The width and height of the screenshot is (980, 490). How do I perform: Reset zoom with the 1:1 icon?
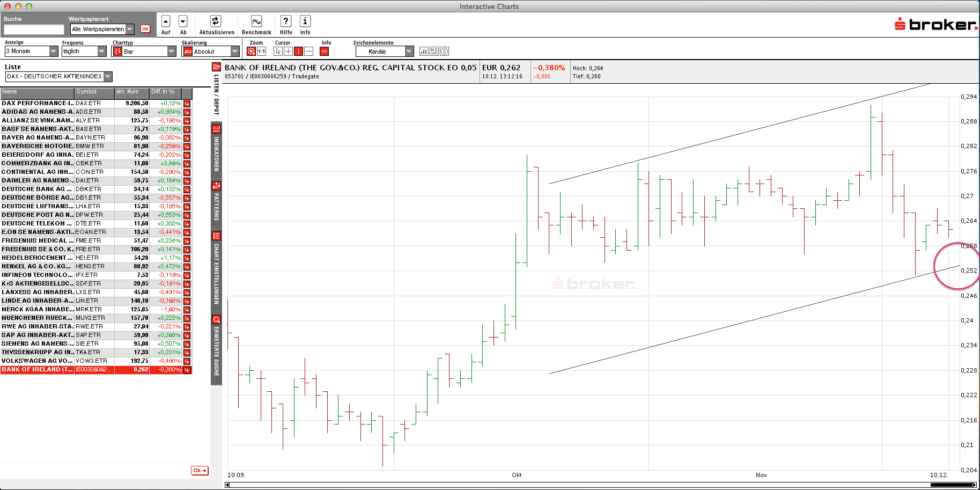(x=261, y=52)
